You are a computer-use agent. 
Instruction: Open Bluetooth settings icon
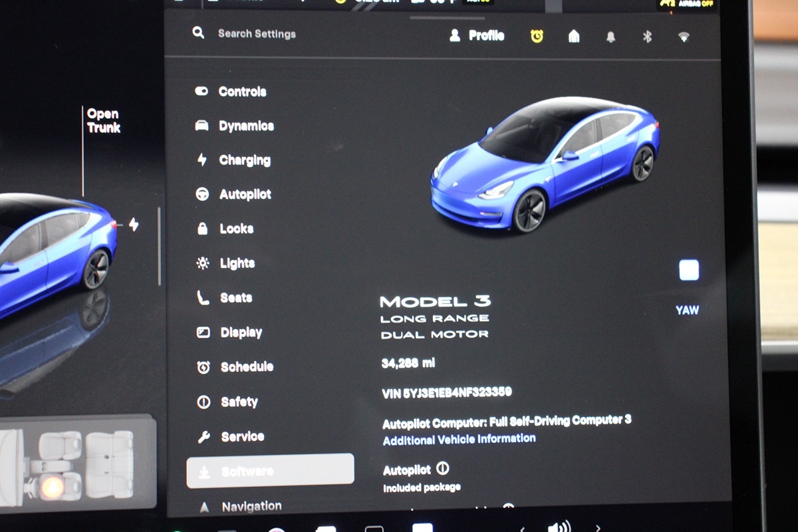click(647, 37)
